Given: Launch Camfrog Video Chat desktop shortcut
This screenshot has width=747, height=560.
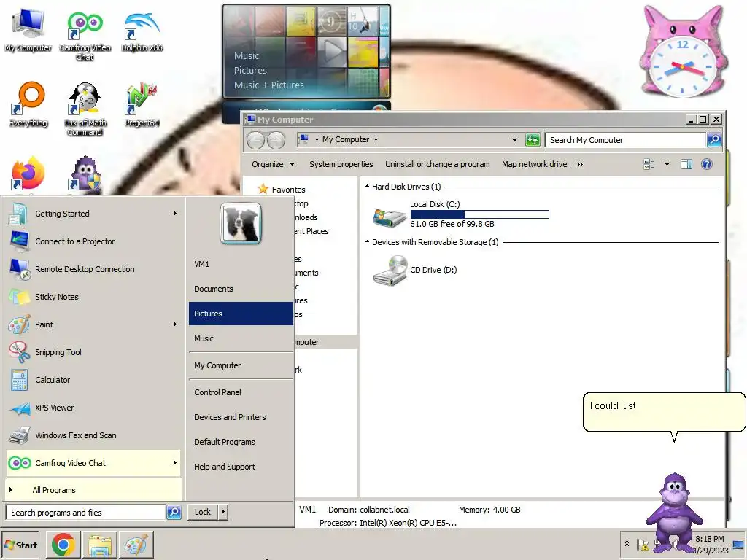Looking at the screenshot, I should (85, 34).
